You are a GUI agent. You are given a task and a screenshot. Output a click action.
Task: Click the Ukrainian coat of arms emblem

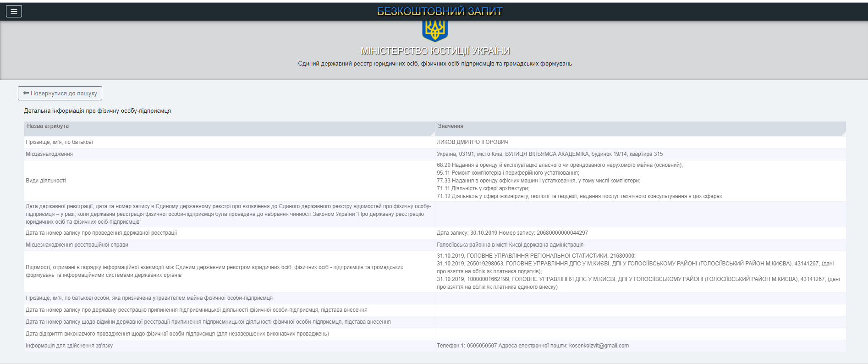coord(434,30)
